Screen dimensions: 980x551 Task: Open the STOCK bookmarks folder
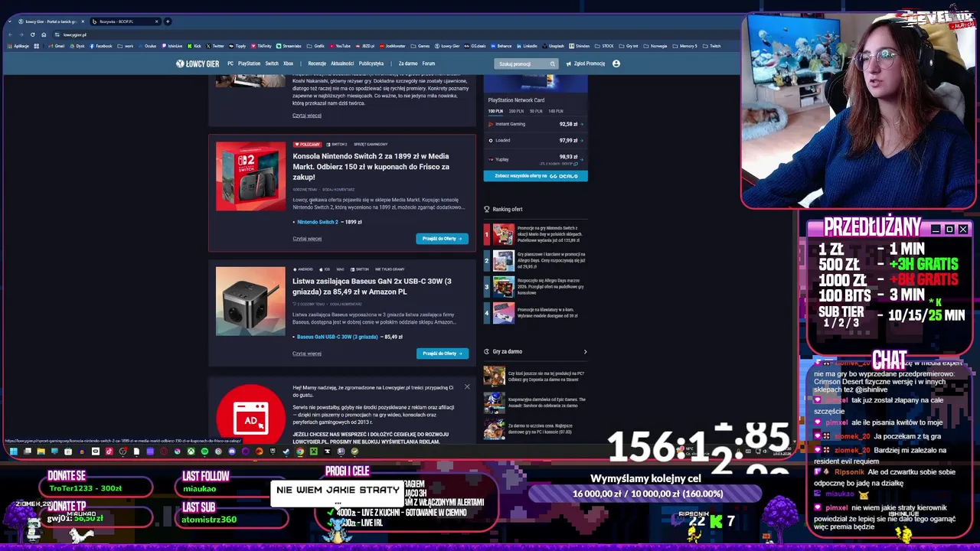coord(605,46)
